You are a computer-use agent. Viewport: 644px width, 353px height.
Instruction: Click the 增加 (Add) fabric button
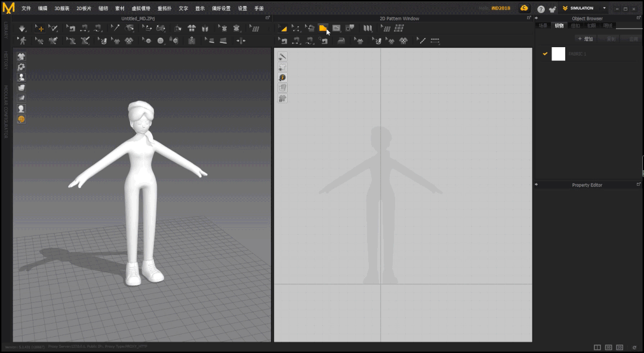[586, 39]
